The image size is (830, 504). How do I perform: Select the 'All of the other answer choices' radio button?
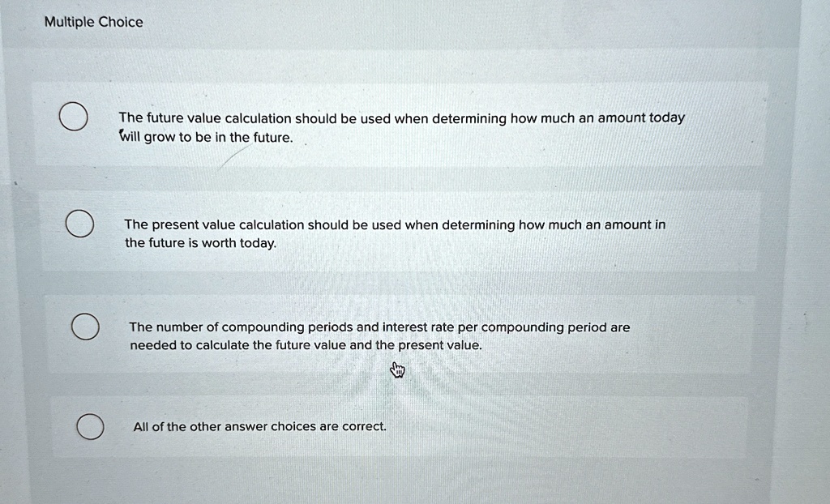click(89, 426)
